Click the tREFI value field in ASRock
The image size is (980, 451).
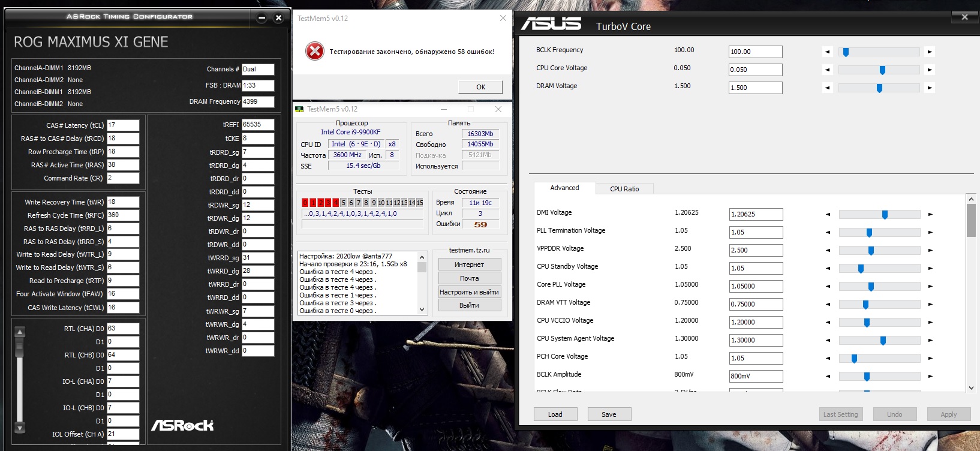click(258, 125)
